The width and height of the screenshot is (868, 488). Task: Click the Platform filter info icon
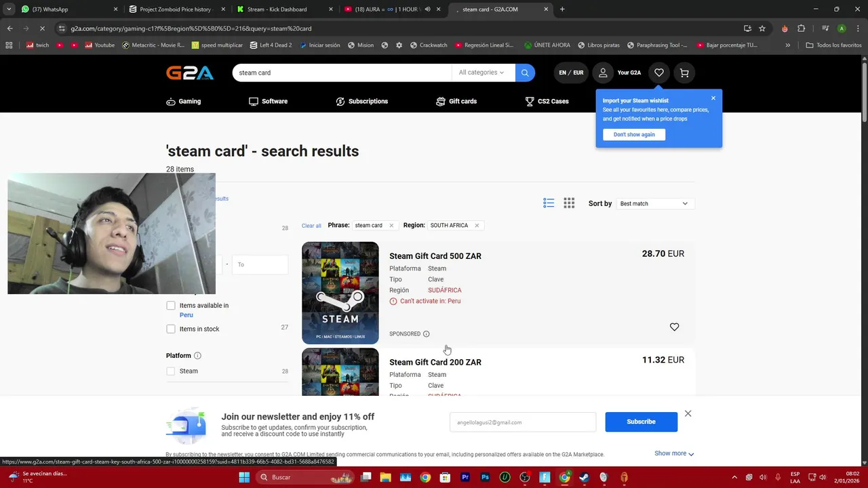197,356
